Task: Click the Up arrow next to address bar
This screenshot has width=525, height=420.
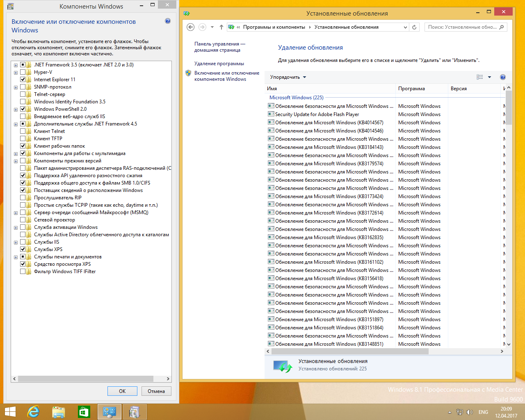Action: point(221,27)
